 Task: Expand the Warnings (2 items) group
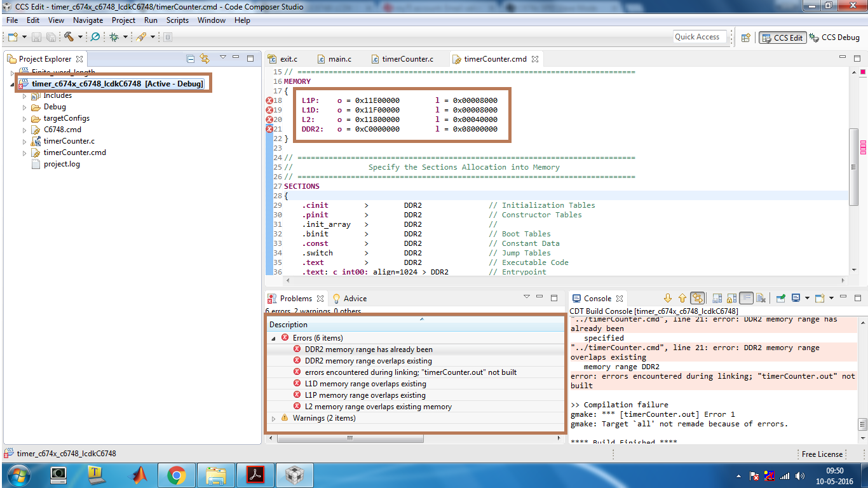tap(274, 418)
